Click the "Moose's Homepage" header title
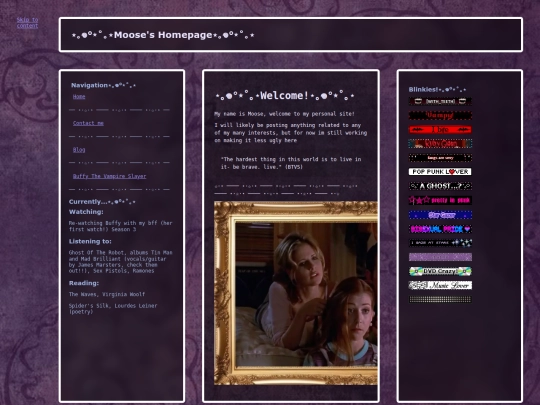 click(x=163, y=35)
